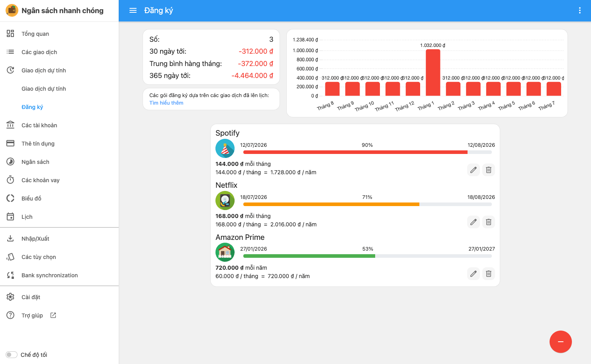Edit the Amazon Prime subscription with pencil icon
This screenshot has height=364, width=591.
473,274
